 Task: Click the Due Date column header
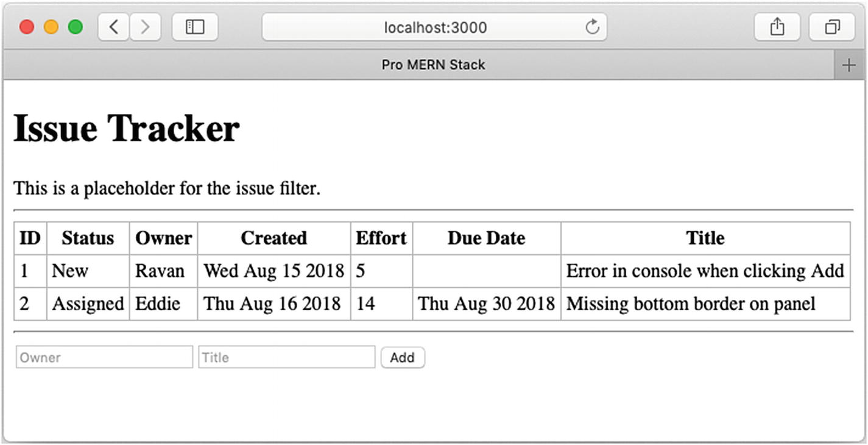[486, 238]
